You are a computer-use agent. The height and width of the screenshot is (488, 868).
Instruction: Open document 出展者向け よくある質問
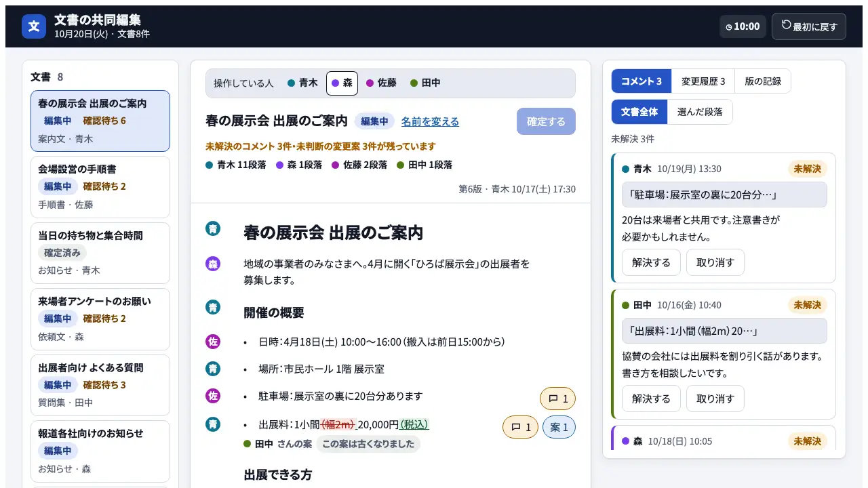pos(100,385)
